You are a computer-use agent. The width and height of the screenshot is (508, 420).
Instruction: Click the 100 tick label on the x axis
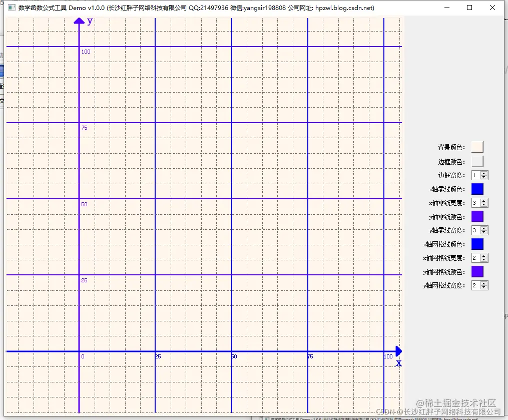388,356
